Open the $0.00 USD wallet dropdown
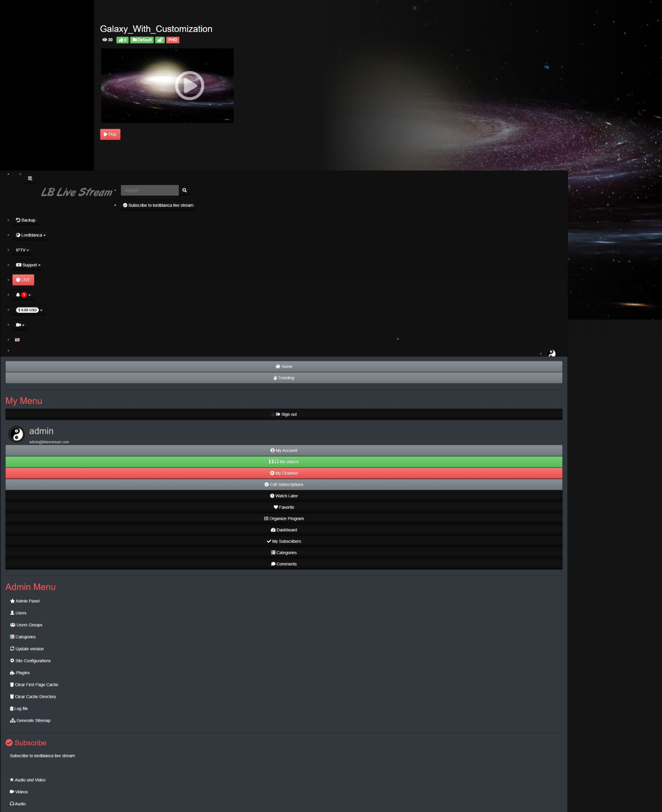This screenshot has width=662, height=812. pyautogui.click(x=29, y=310)
